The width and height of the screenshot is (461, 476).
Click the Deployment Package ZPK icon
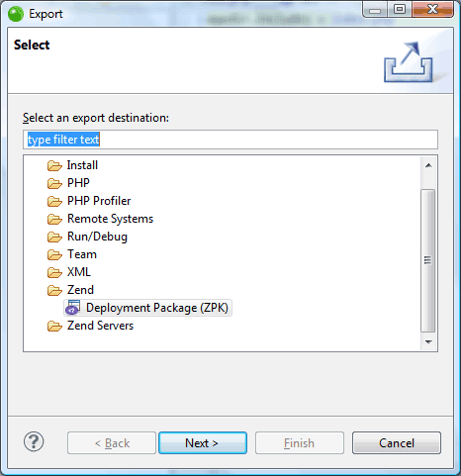coord(73,308)
